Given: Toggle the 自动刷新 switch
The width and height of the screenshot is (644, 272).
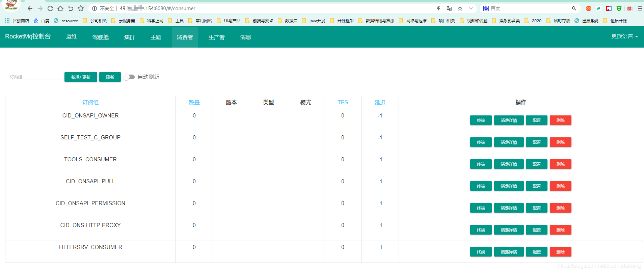Looking at the screenshot, I should point(129,77).
